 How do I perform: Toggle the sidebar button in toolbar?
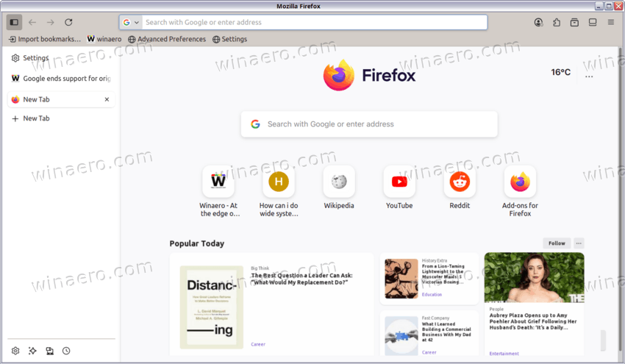click(15, 22)
